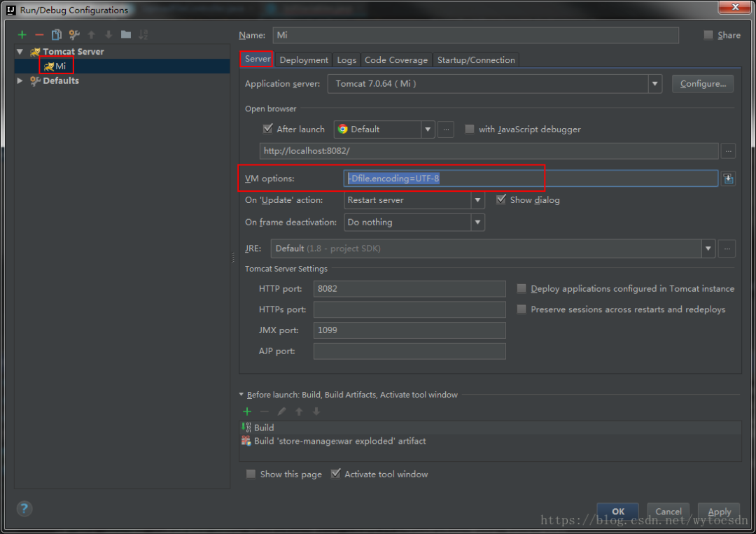The image size is (756, 534).
Task: Click the folder icon in configurations toolbar
Action: (x=125, y=35)
